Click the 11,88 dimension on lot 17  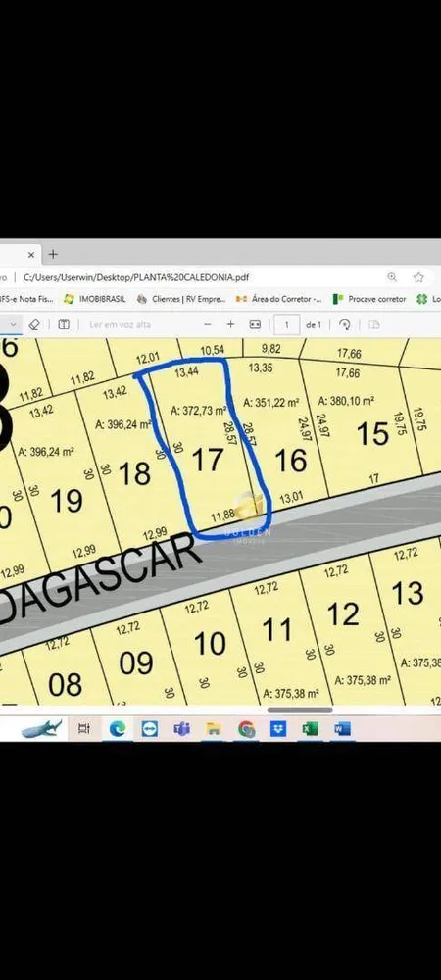point(222,516)
